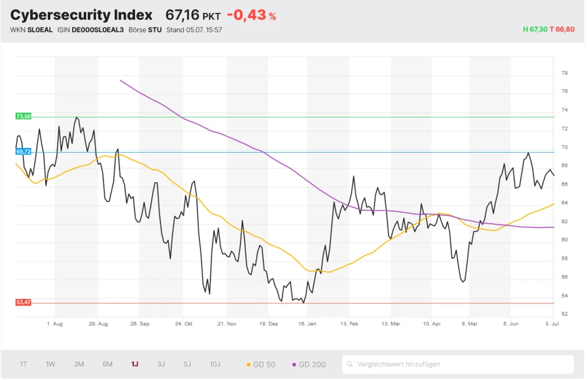This screenshot has height=380, width=588.
Task: Click the ISIN DE000SL0EAL3 code
Action: 98,29
